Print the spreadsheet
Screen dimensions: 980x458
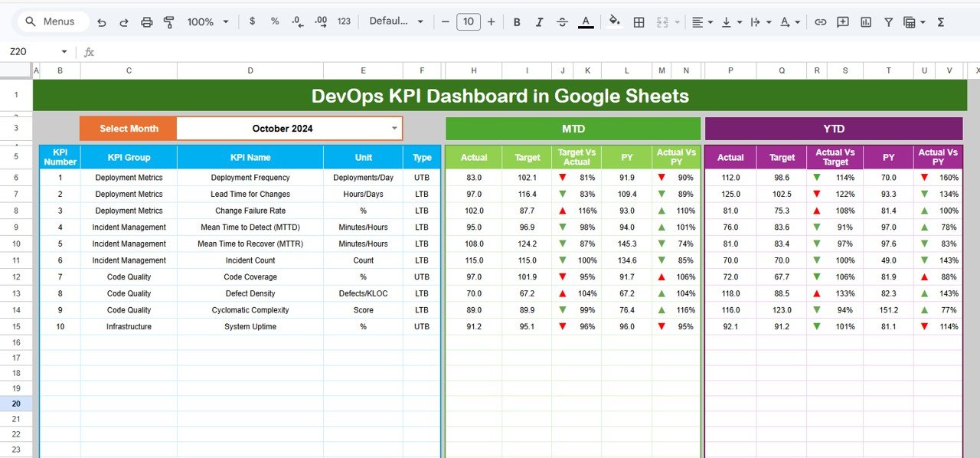pos(146,21)
